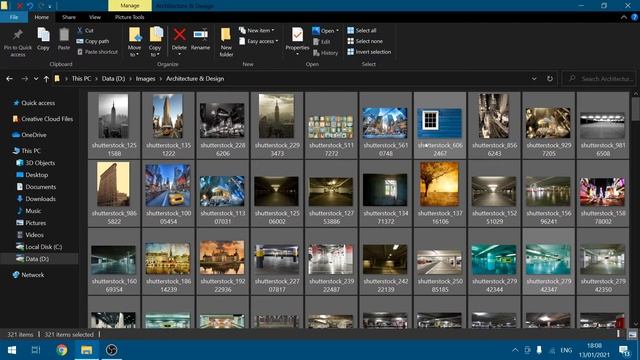Open the Properties icon
Screen dimensions: 640x360
pos(297,35)
